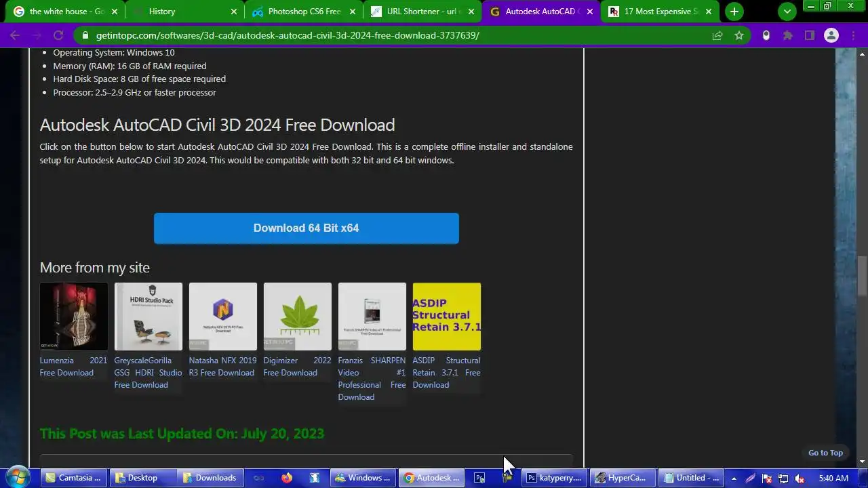Open the side panel icon
This screenshot has height=488, width=868.
coord(810,35)
